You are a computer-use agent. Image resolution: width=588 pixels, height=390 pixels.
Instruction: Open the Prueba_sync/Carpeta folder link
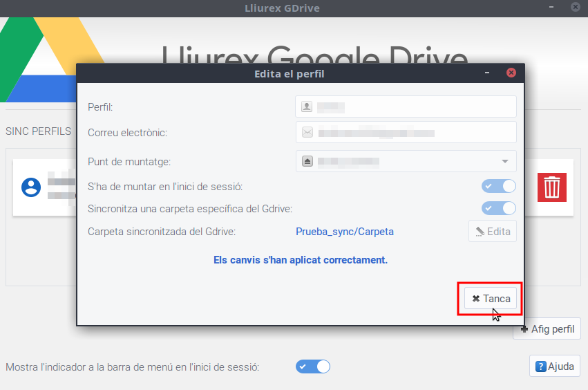click(x=345, y=232)
